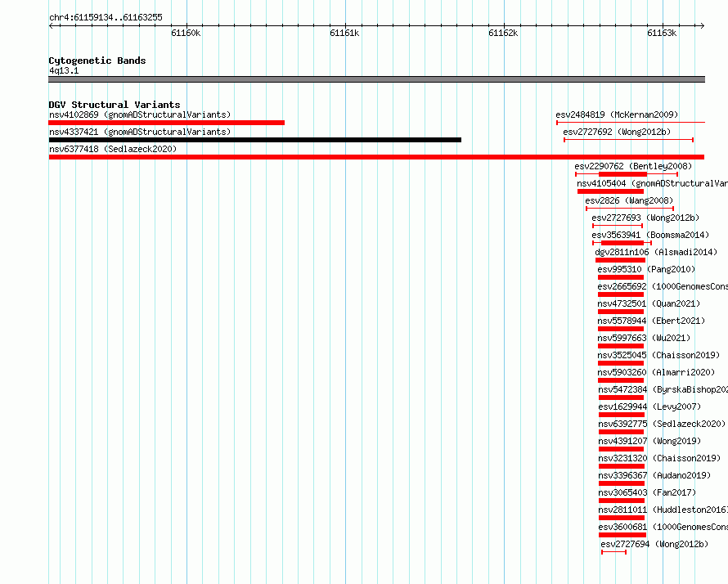The height and width of the screenshot is (584, 728).
Task: Click the 4q13.1 cytogenetic band bar
Action: tap(376, 79)
